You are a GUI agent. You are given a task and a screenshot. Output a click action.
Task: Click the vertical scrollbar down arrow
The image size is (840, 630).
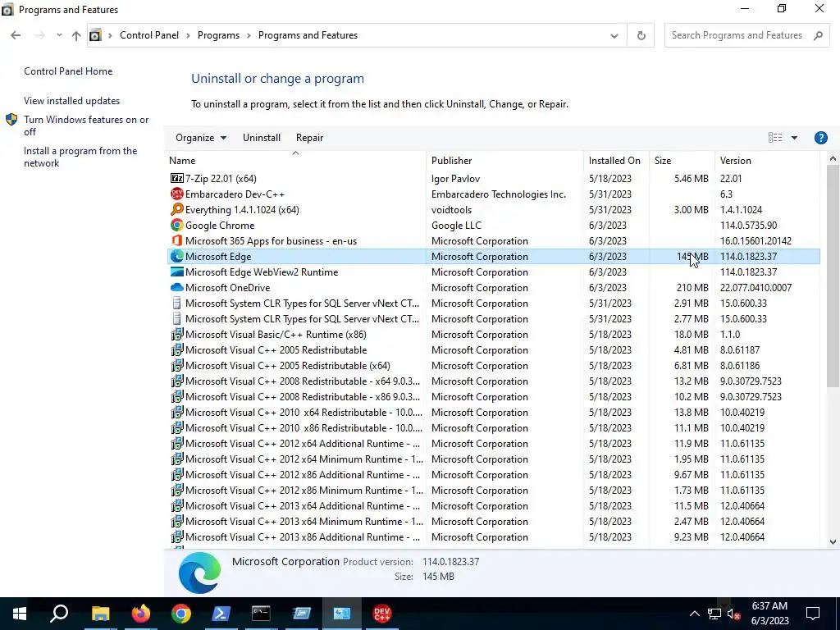coord(833,541)
